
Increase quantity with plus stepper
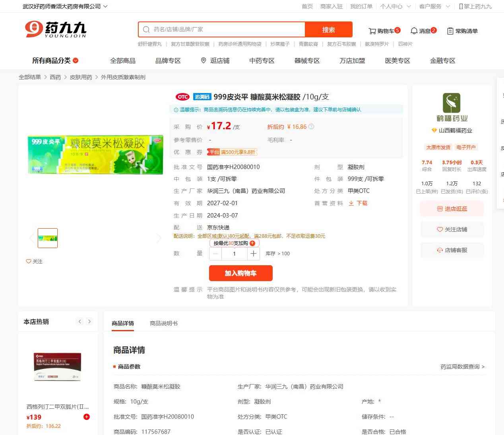click(253, 254)
